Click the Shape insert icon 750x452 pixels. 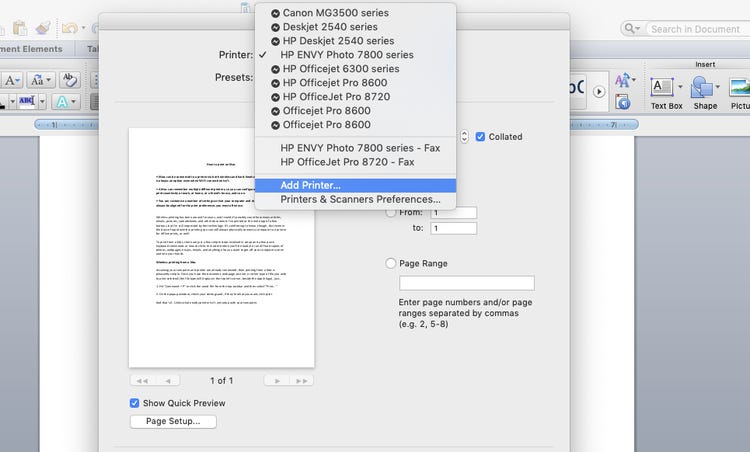click(x=702, y=88)
